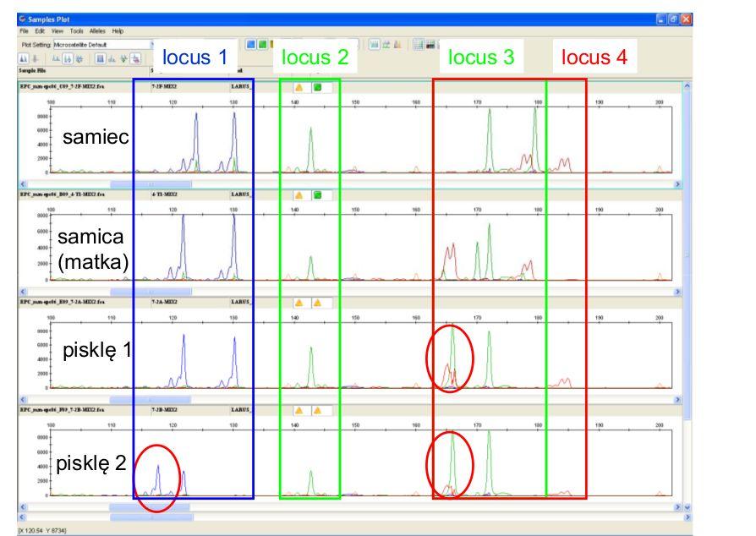Click the 7-2B-MIX2 sample name cell
756x536 pixels.
(164, 410)
